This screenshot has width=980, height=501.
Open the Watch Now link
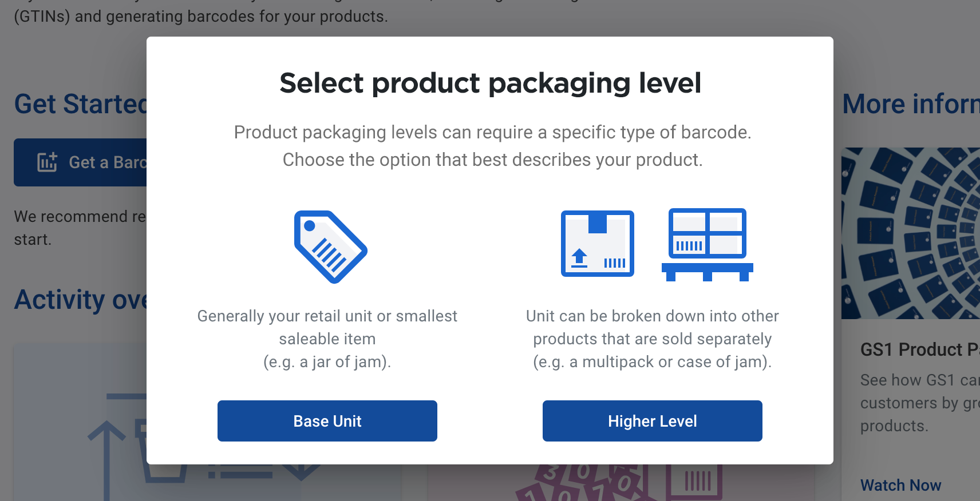(x=900, y=485)
